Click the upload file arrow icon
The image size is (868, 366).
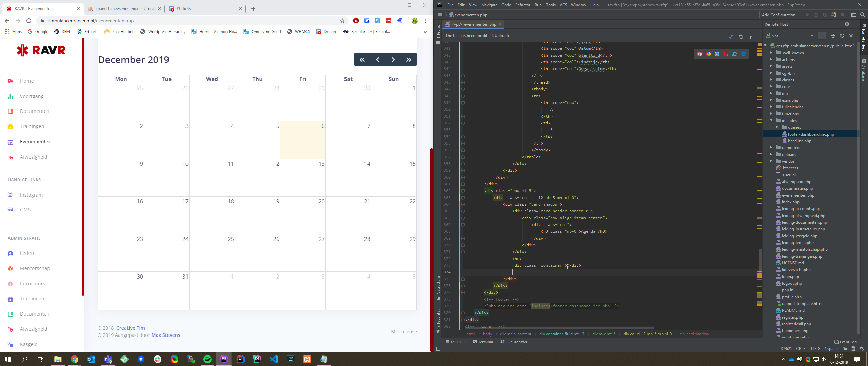point(751,36)
